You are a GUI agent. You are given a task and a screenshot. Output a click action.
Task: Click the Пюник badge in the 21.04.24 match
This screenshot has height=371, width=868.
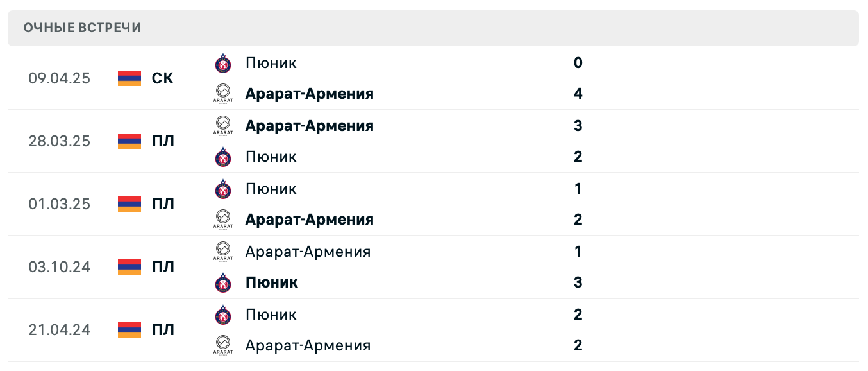pyautogui.click(x=222, y=314)
